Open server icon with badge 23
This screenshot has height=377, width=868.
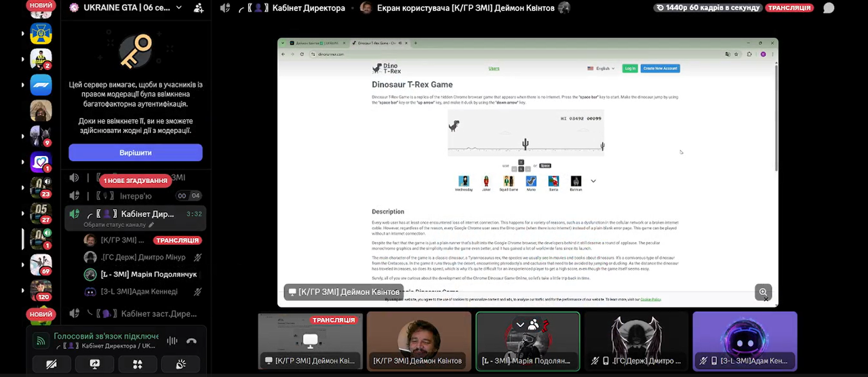[x=41, y=187]
